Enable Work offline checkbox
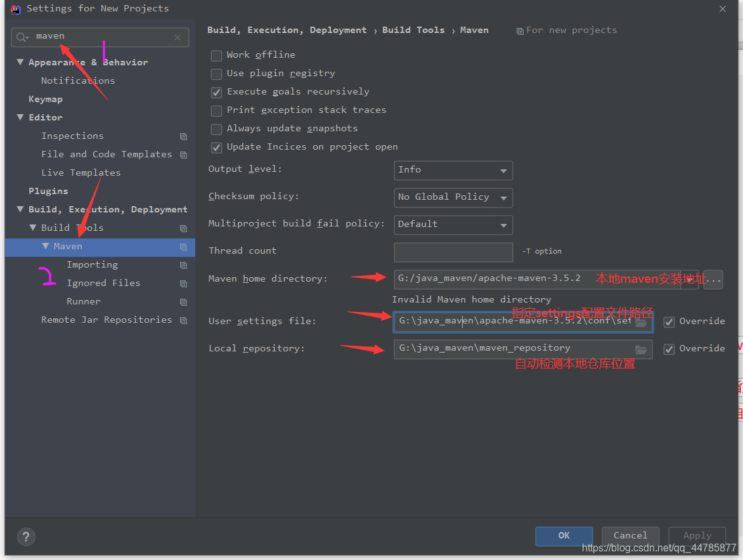Screen dimensions: 743x560 216,55
